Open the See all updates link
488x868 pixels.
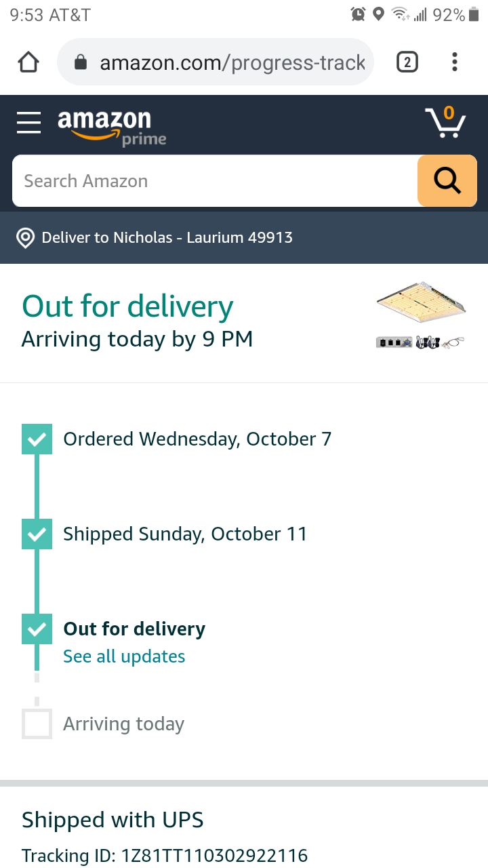coord(124,656)
